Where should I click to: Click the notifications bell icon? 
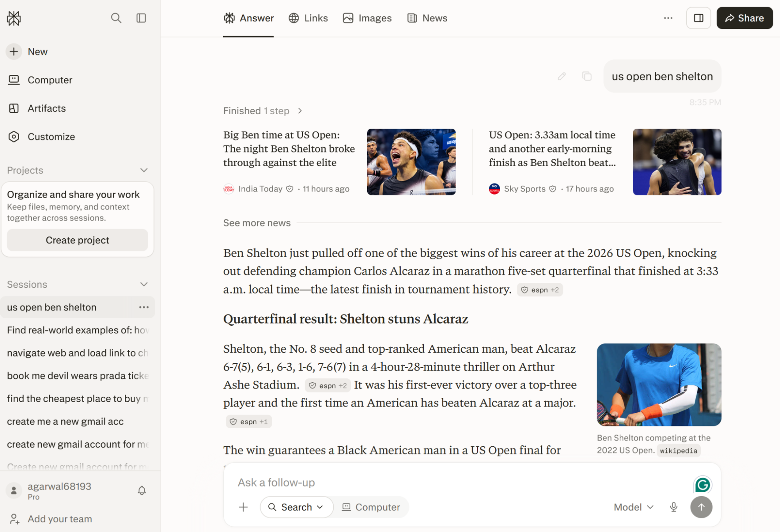[x=142, y=491]
